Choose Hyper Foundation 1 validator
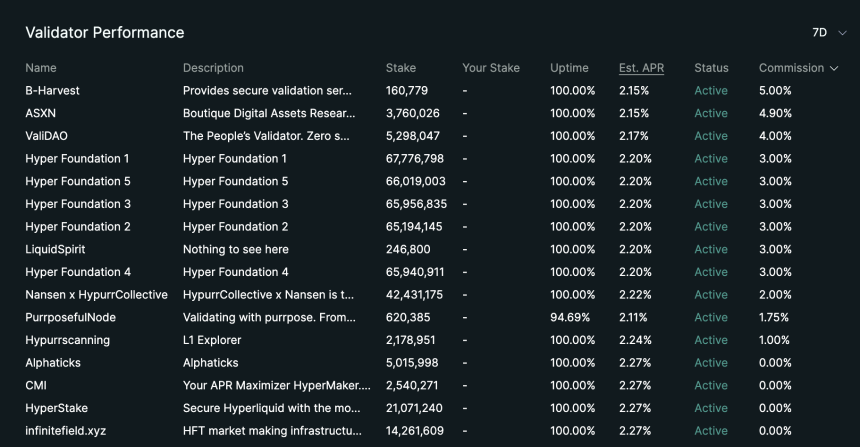The height and width of the screenshot is (447, 860). tap(77, 159)
